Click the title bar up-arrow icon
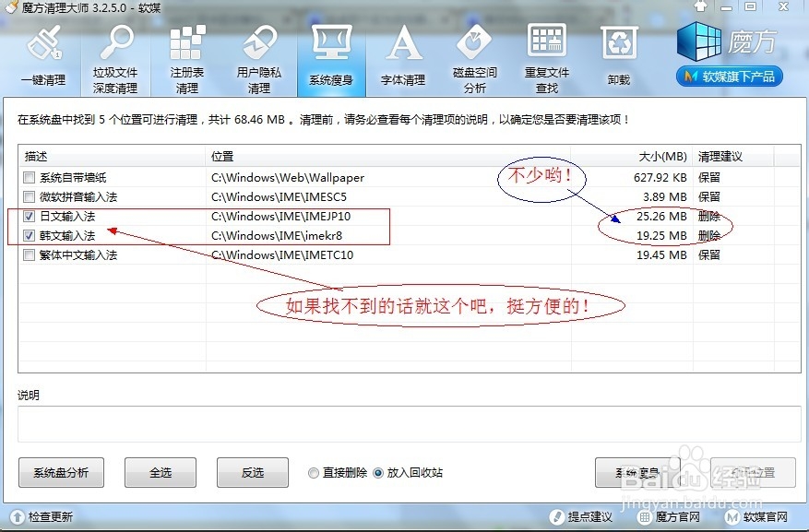The width and height of the screenshot is (809, 532). point(701,6)
